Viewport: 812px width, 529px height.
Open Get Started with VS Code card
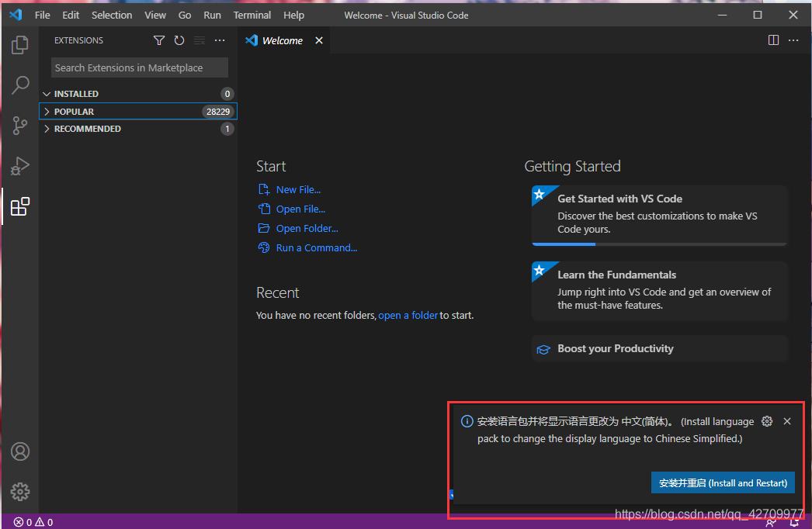point(659,216)
